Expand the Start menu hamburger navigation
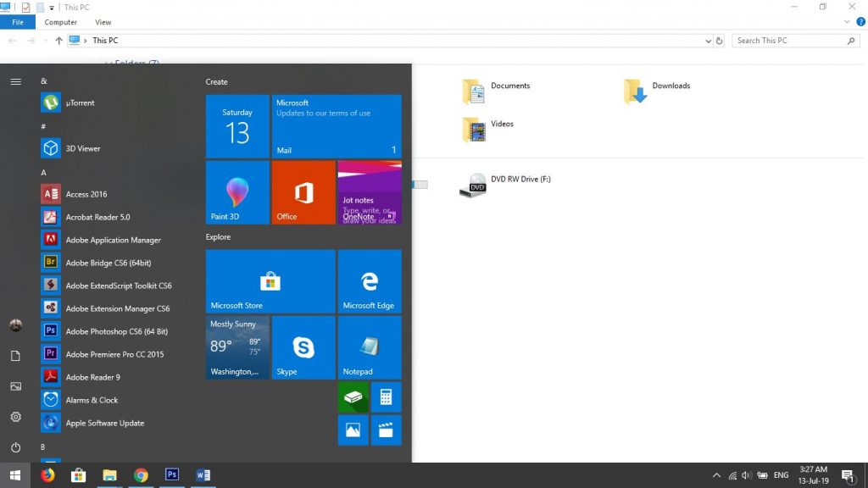This screenshot has height=488, width=868. point(15,82)
